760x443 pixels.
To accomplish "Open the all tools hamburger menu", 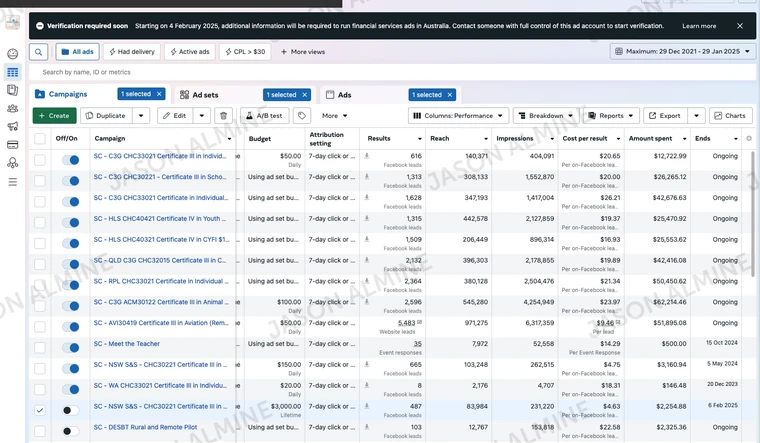I will [x=13, y=182].
